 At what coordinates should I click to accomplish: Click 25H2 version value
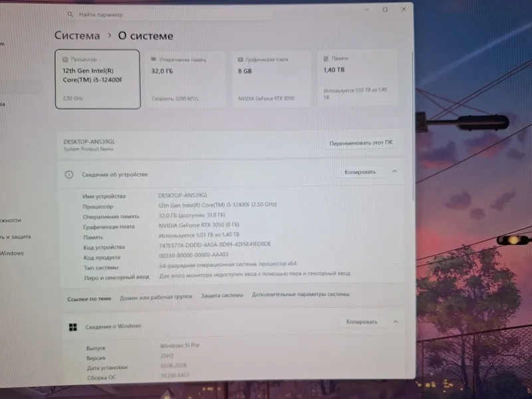(x=167, y=356)
